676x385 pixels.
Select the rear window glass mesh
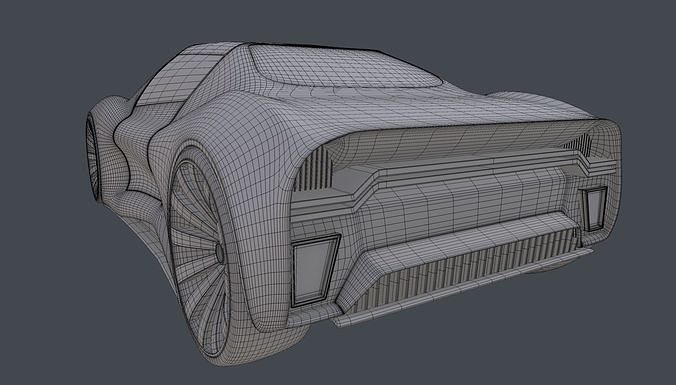click(x=345, y=66)
